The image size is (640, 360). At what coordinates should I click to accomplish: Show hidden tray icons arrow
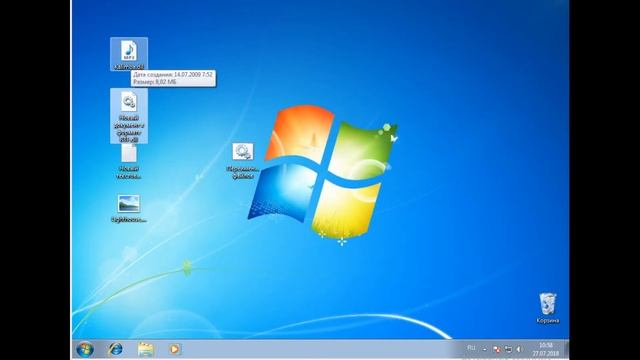[x=484, y=349]
